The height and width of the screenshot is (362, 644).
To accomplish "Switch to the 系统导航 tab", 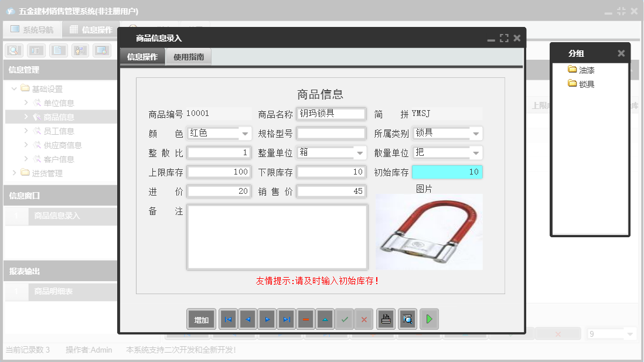I will point(32,29).
